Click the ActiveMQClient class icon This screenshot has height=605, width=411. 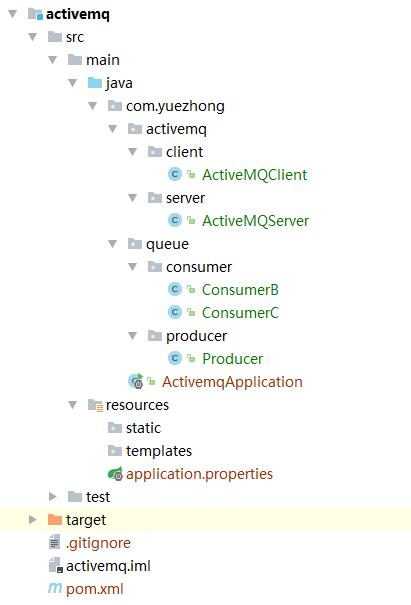pos(174,174)
